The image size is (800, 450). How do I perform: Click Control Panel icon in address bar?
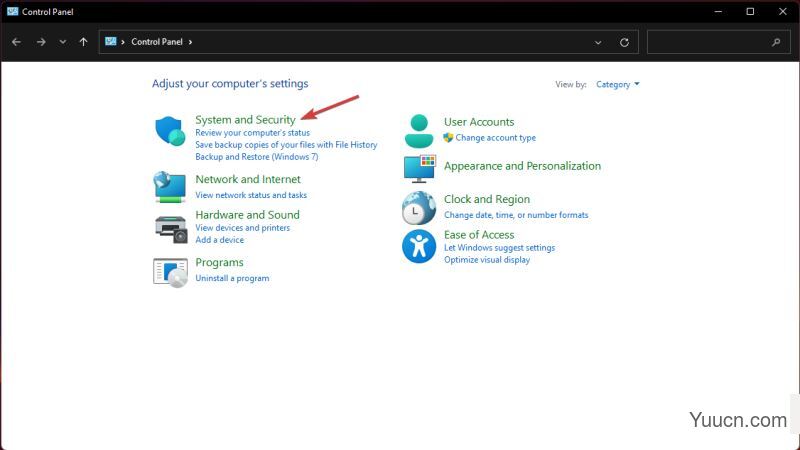(x=111, y=41)
